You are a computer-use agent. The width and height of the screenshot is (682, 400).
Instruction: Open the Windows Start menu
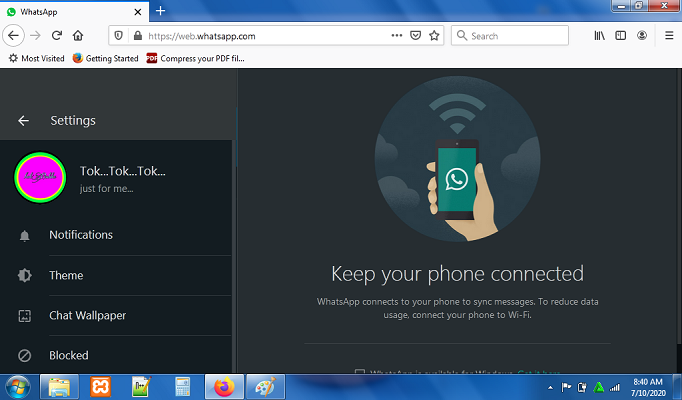click(18, 387)
